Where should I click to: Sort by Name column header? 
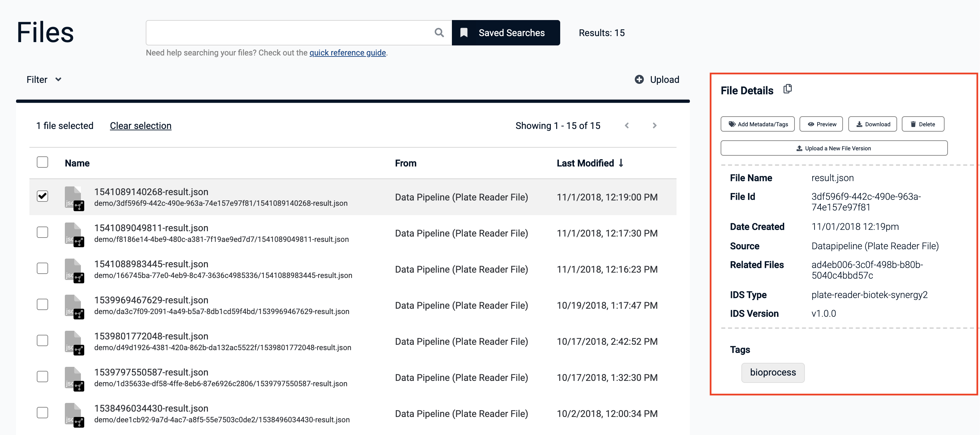point(77,163)
